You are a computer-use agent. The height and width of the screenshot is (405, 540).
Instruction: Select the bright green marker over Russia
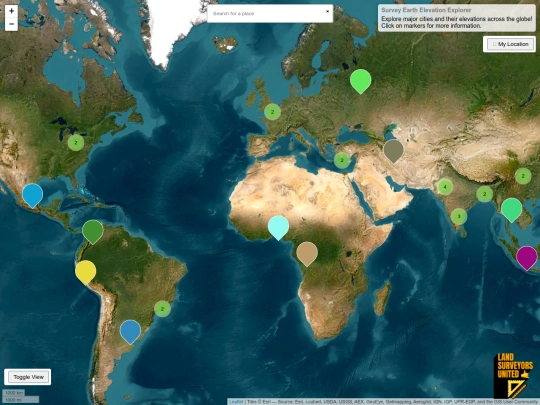pyautogui.click(x=361, y=81)
